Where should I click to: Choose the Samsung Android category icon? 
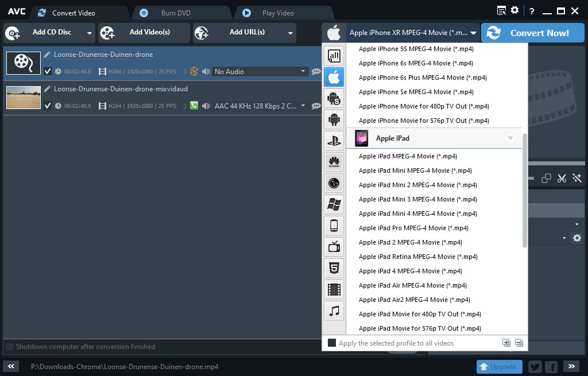[334, 99]
